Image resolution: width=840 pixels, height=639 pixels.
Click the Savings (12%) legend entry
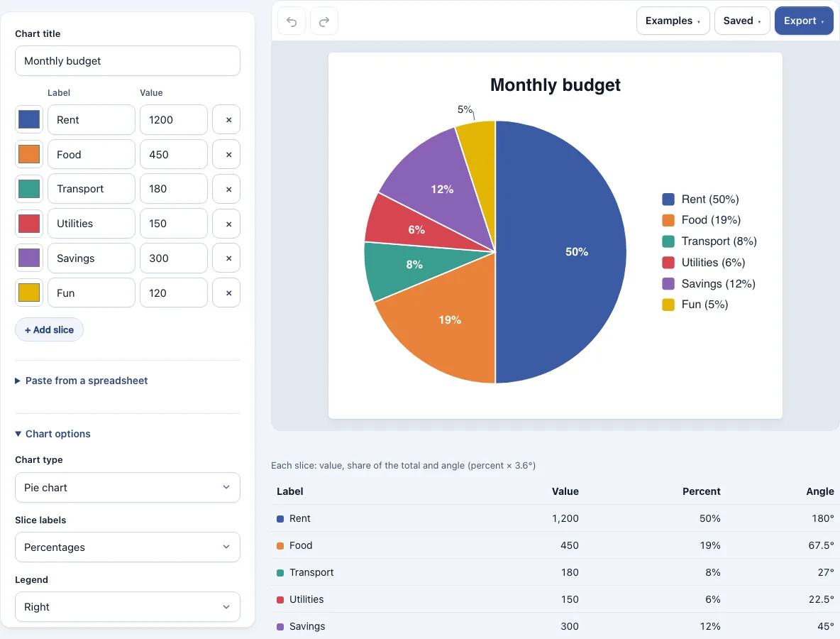[709, 283]
